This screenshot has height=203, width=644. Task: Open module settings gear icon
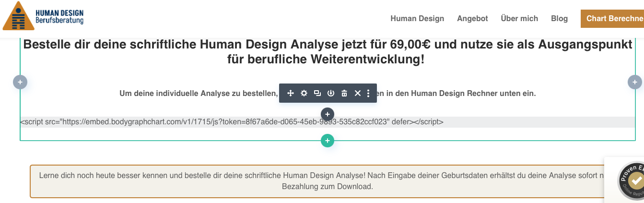tap(304, 93)
